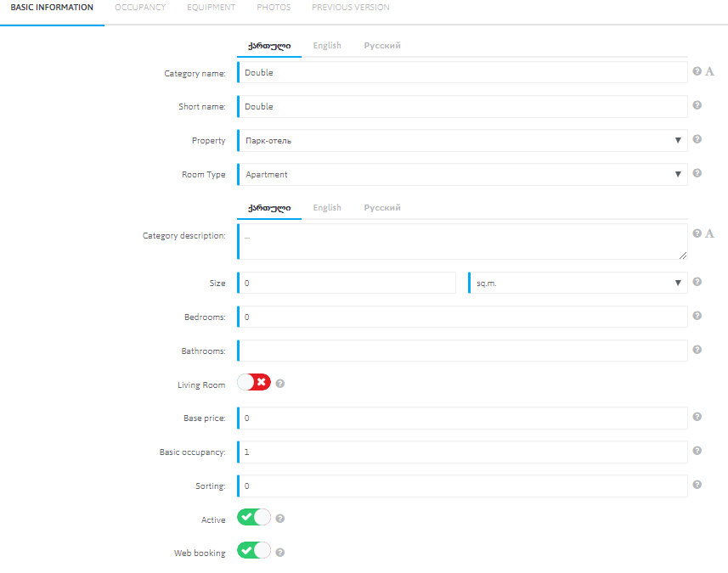Viewport: 728px width, 573px height.
Task: Expand the Room Type dropdown
Action: [462, 175]
